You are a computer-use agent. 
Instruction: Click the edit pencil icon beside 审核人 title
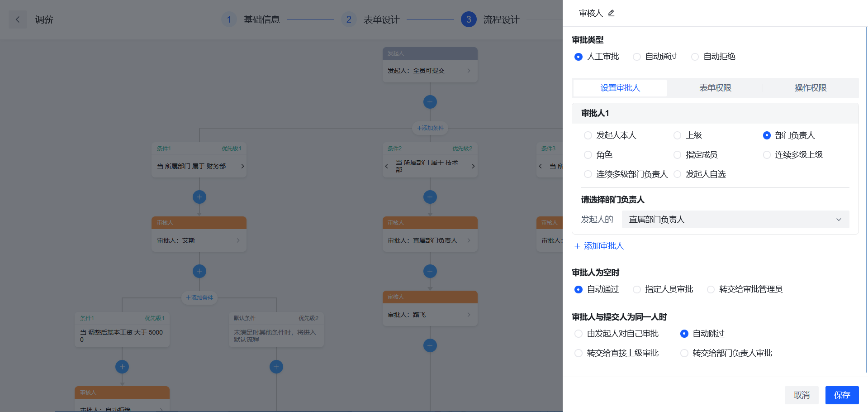coord(611,13)
